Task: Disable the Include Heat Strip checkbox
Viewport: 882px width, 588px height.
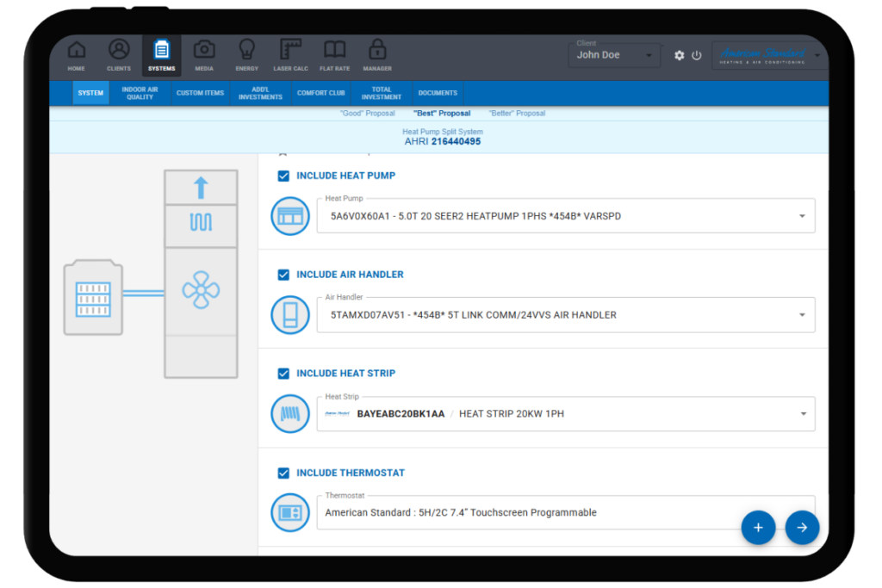Action: (283, 374)
